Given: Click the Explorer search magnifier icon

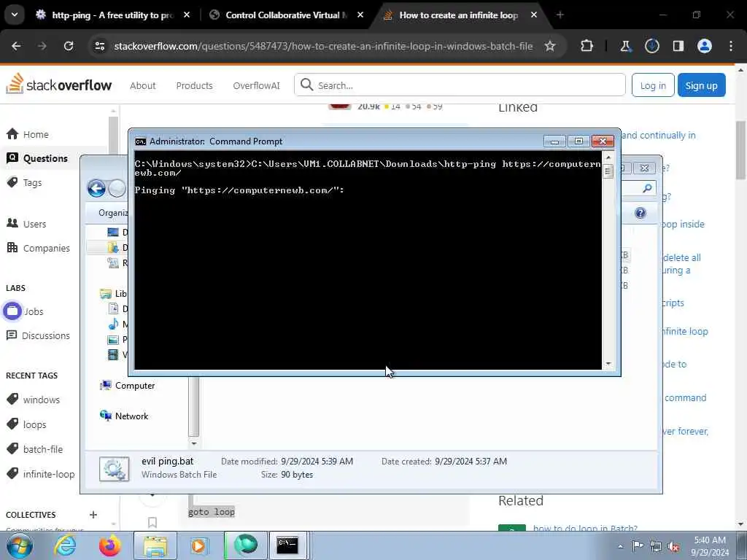Looking at the screenshot, I should pyautogui.click(x=647, y=189).
